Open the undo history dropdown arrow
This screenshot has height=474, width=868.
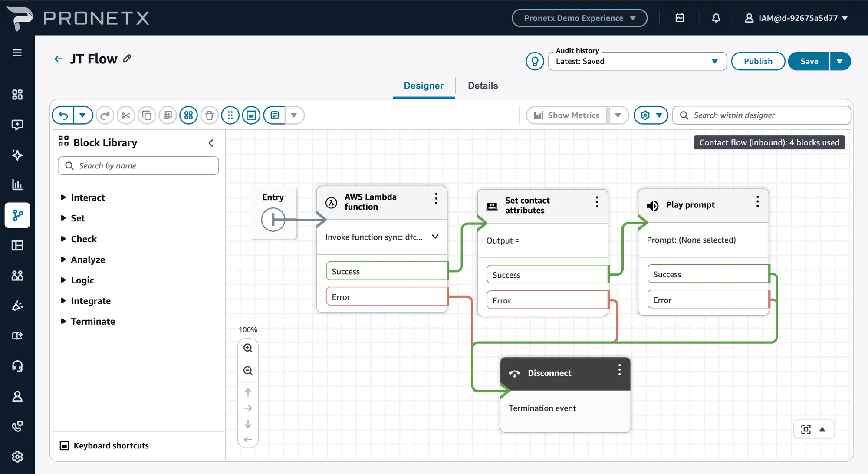coord(83,115)
